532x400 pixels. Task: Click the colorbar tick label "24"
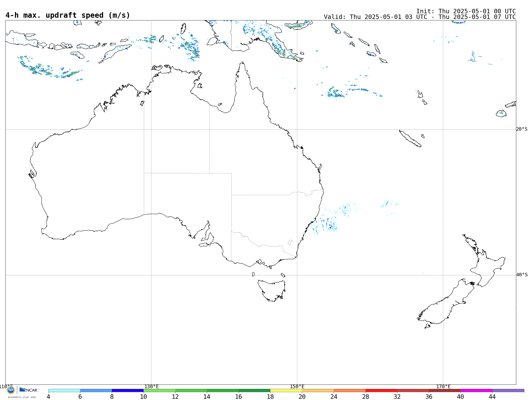click(x=334, y=397)
